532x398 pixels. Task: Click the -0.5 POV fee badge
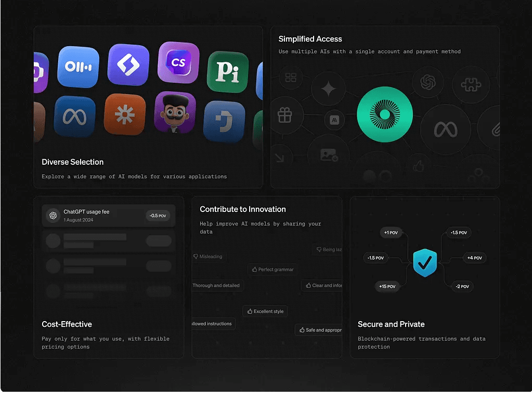click(158, 216)
